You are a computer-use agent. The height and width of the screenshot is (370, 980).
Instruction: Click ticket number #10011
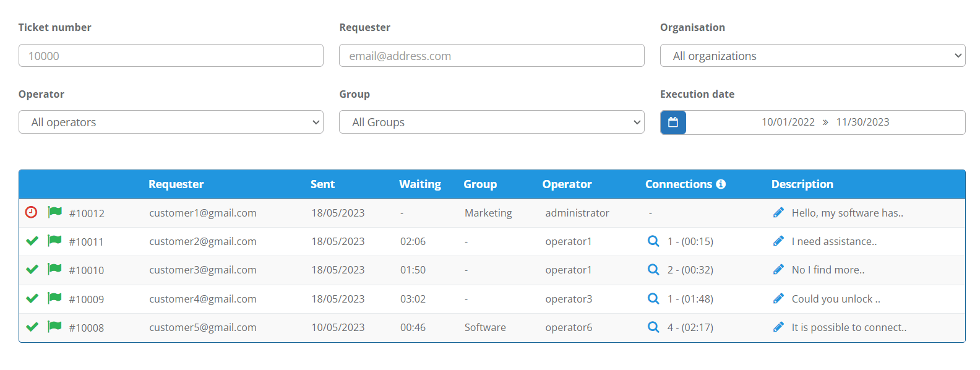point(86,242)
